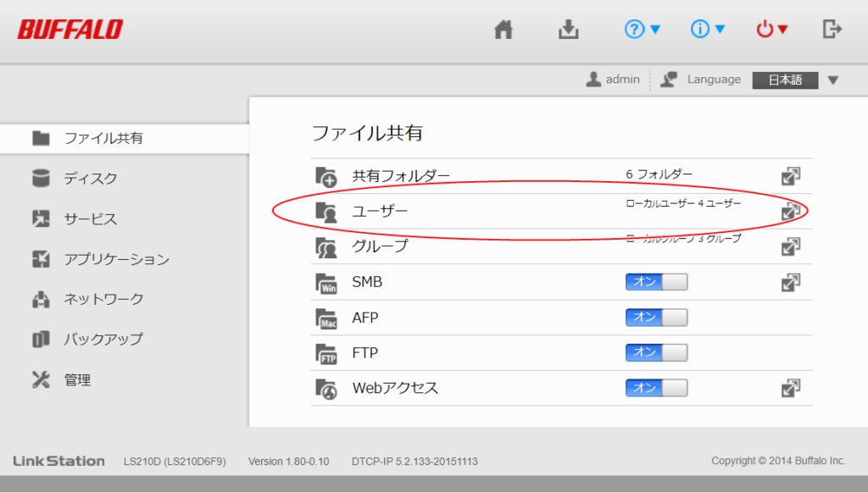Open バックアップ section in sidebar
868x492 pixels.
[x=103, y=340]
